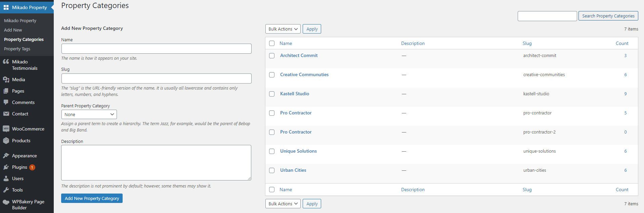Open the Kastell Studio category link
This screenshot has height=213, width=644.
(295, 94)
